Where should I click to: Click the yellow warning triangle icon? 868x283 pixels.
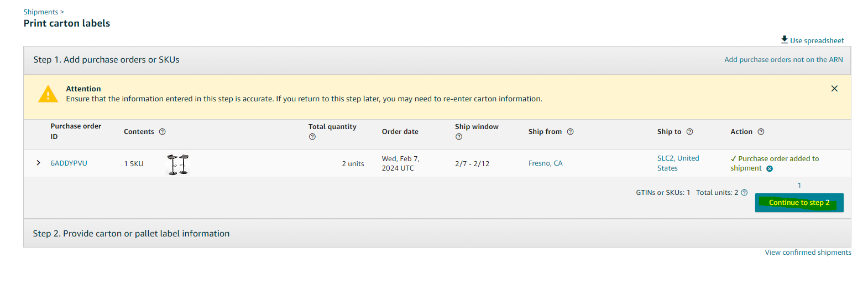[x=48, y=94]
